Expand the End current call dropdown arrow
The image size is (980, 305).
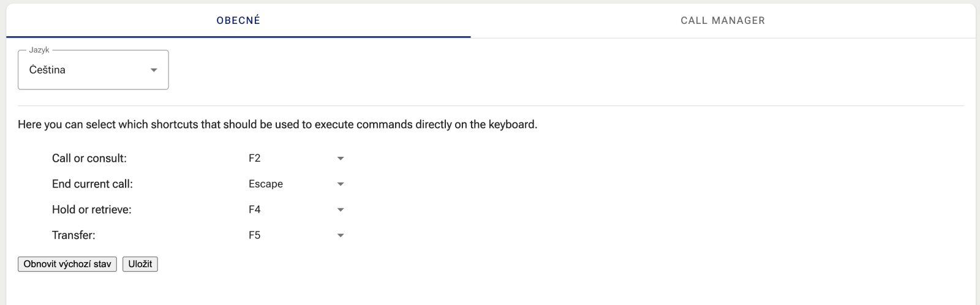click(341, 184)
